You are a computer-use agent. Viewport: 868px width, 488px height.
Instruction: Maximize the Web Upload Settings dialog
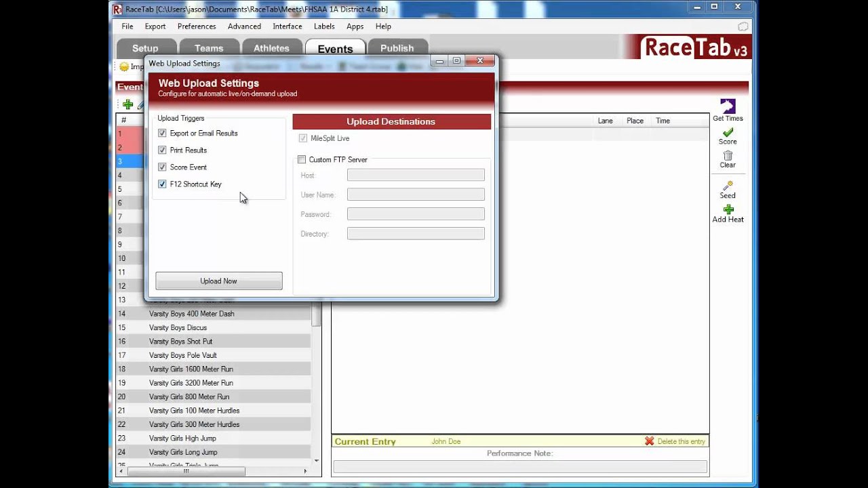(456, 61)
